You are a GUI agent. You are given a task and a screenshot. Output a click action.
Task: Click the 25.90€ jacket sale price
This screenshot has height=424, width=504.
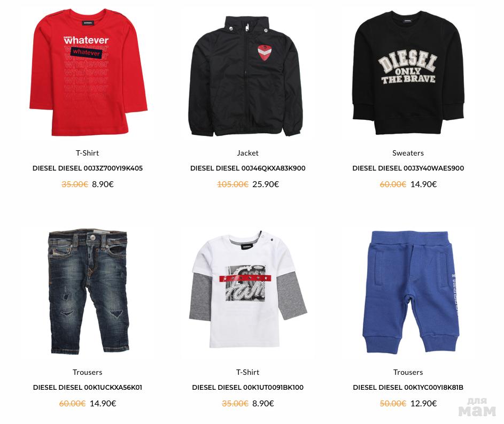point(266,184)
